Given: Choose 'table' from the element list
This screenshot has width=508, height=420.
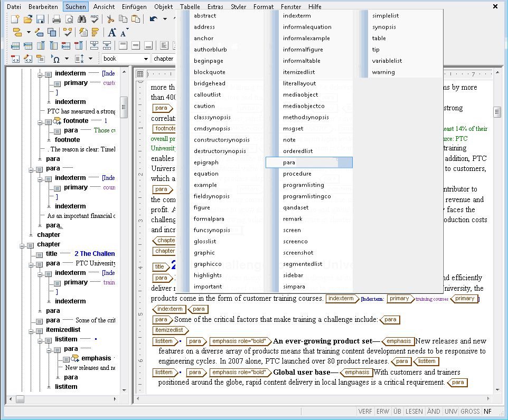Looking at the screenshot, I should (379, 38).
